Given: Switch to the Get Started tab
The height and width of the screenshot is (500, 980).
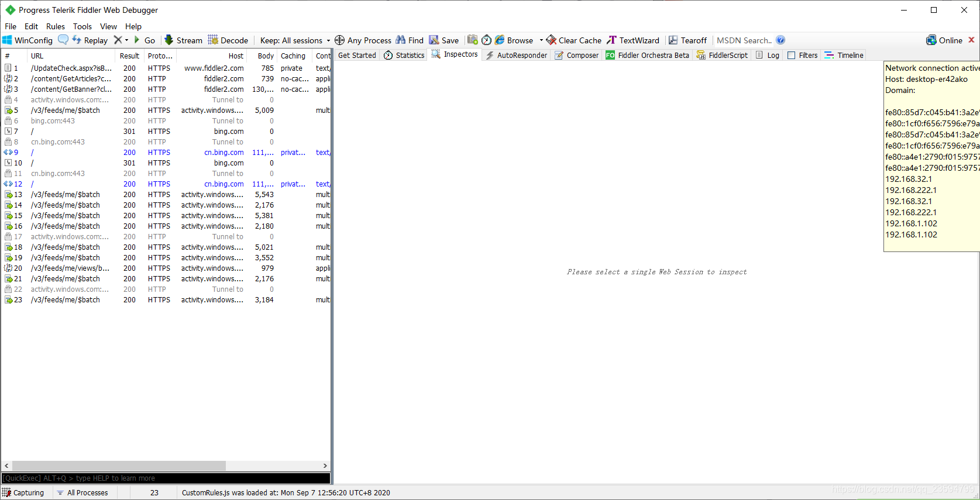Looking at the screenshot, I should coord(357,55).
